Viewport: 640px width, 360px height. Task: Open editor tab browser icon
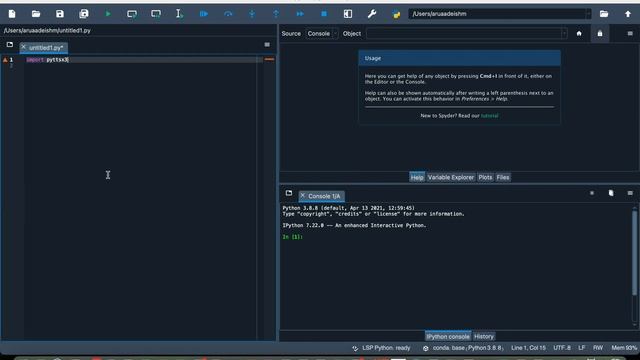10,44
